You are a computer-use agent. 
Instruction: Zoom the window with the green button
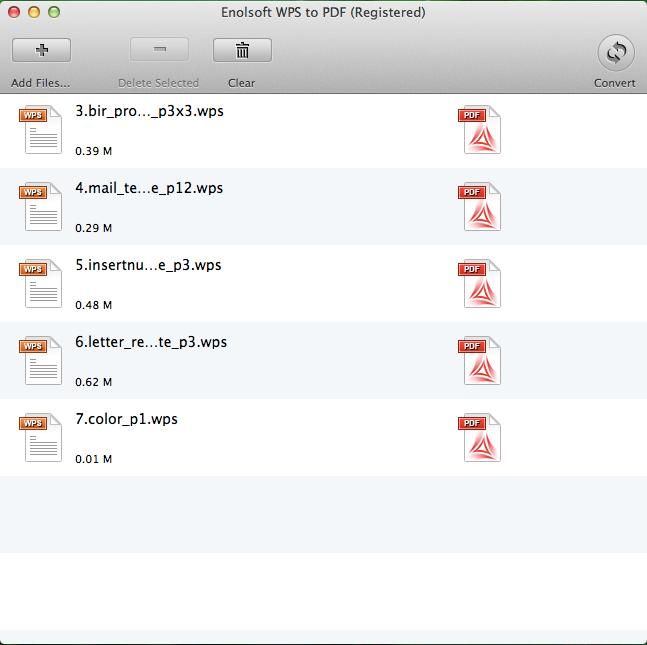point(54,12)
